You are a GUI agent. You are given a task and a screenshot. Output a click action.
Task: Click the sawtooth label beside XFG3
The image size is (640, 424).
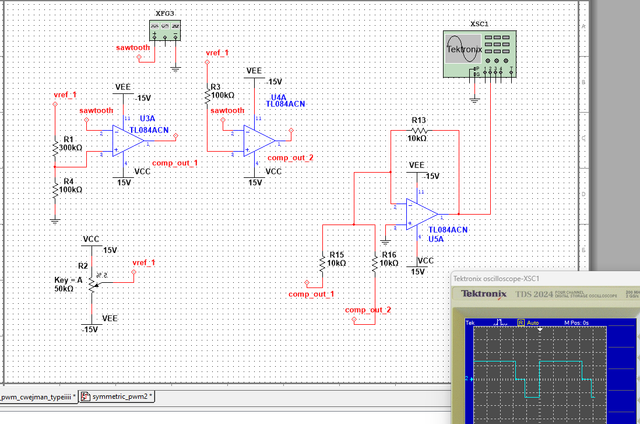pos(133,47)
